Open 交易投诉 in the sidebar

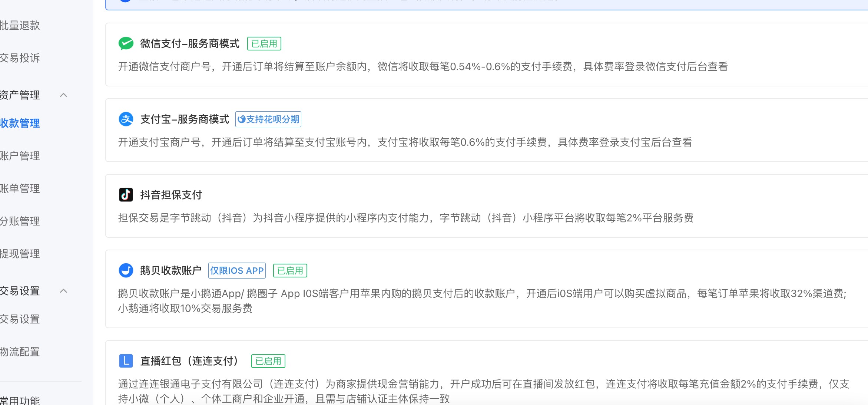[20, 58]
